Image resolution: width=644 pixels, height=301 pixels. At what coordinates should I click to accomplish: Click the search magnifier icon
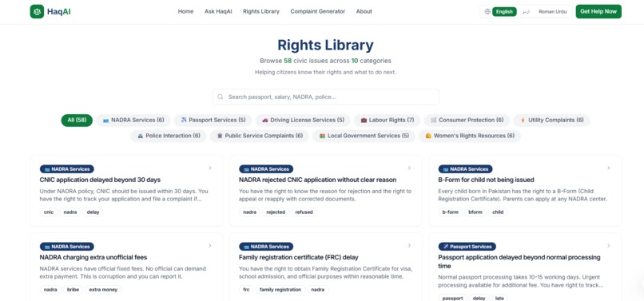[221, 97]
